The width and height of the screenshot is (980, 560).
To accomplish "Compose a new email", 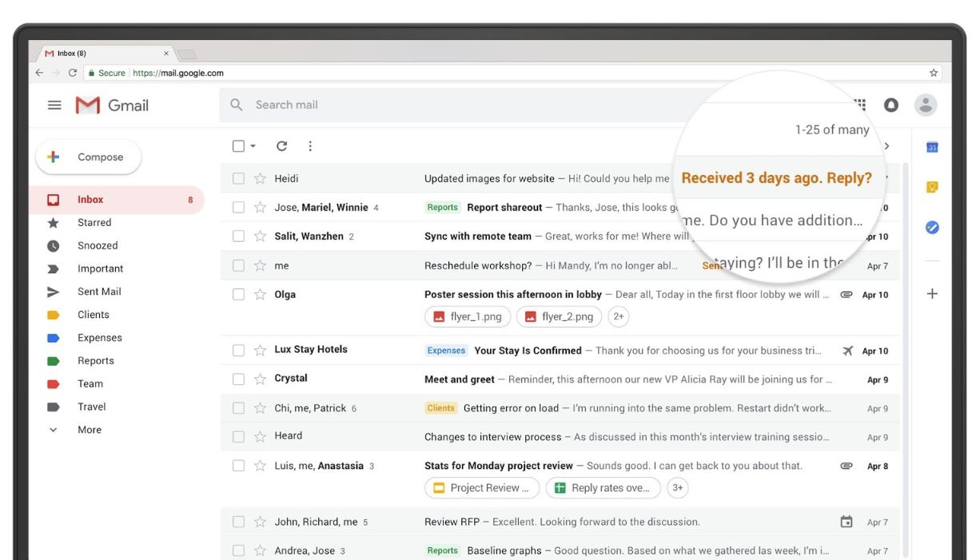I will (89, 157).
